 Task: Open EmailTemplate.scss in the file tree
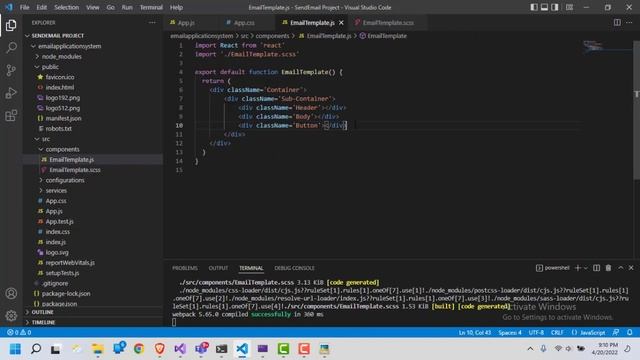point(75,170)
